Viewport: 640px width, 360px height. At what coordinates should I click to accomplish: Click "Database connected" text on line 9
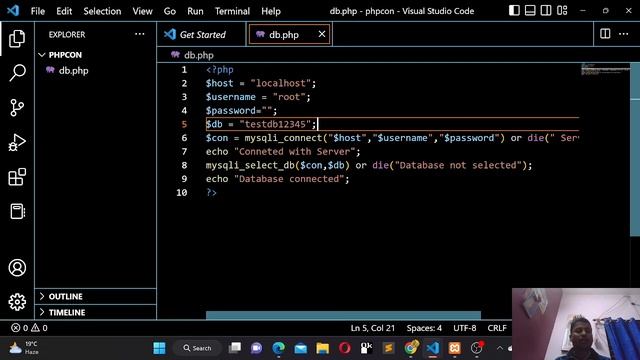[289, 179]
